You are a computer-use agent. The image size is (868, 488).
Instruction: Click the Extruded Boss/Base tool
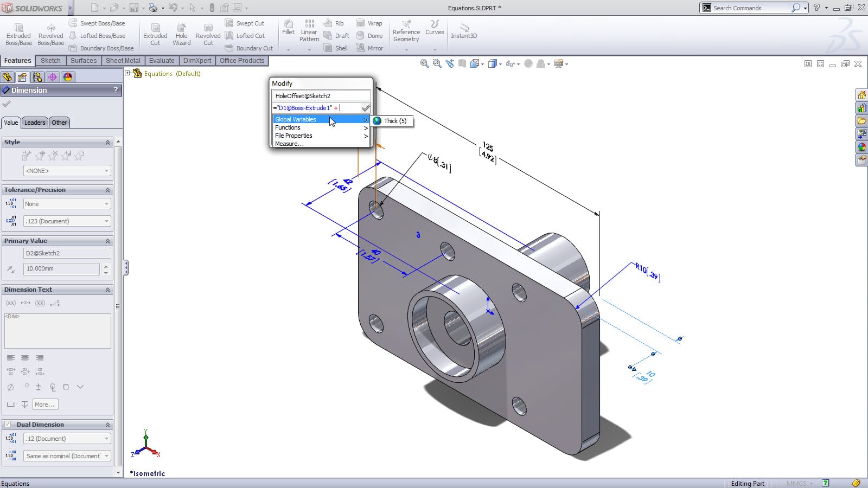18,34
